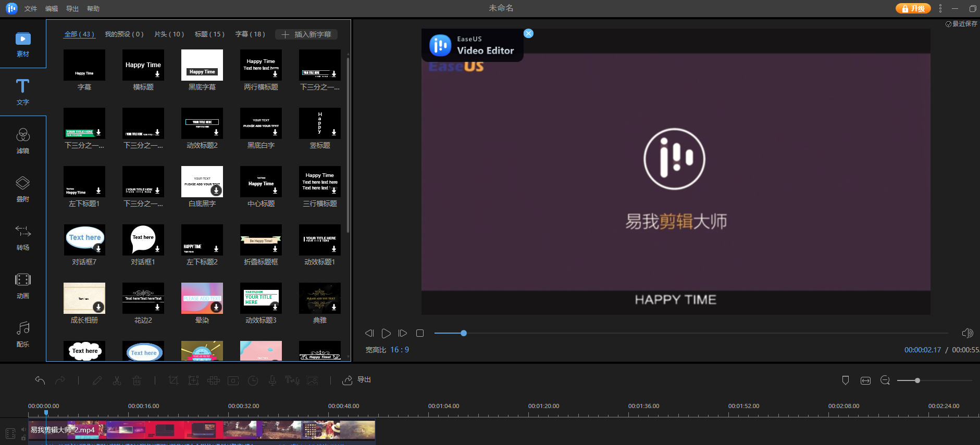Click the pencil edit tool icon
The width and height of the screenshot is (980, 445).
tap(97, 380)
